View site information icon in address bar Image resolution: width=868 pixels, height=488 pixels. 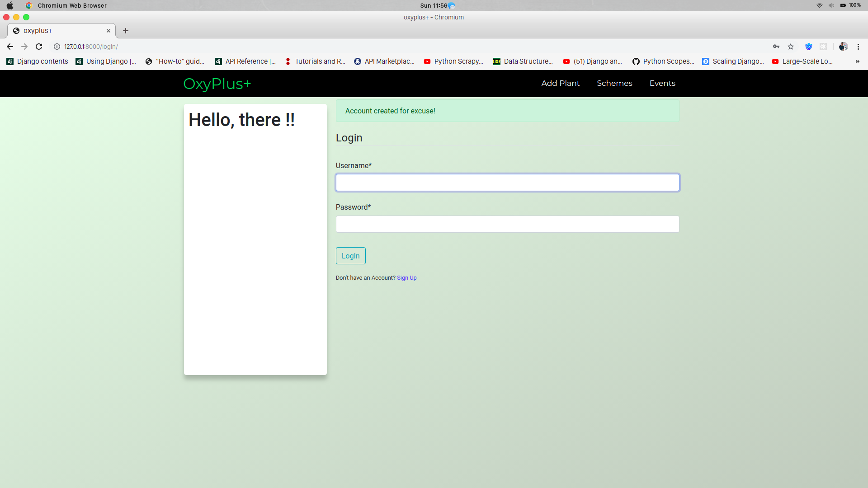click(x=57, y=47)
